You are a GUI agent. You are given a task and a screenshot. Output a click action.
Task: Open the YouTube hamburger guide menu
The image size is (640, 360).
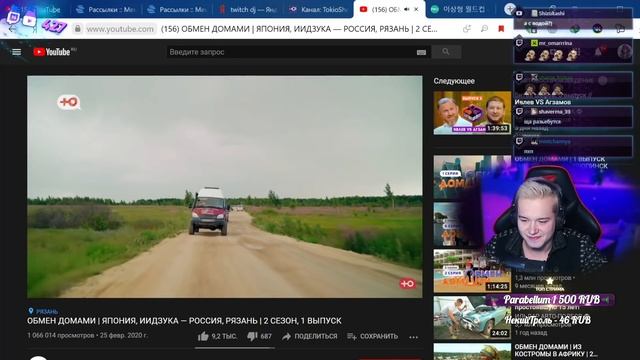[x=16, y=52]
